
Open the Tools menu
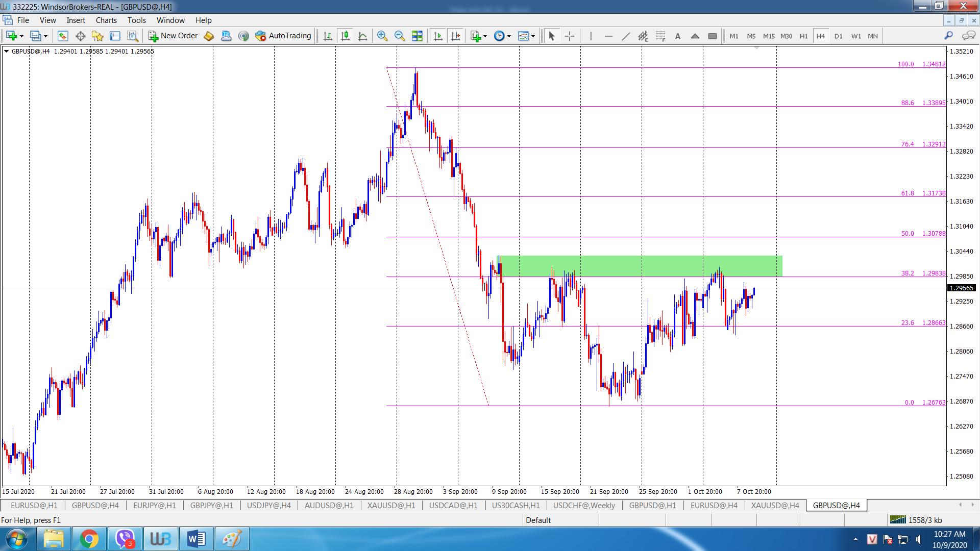(x=136, y=20)
